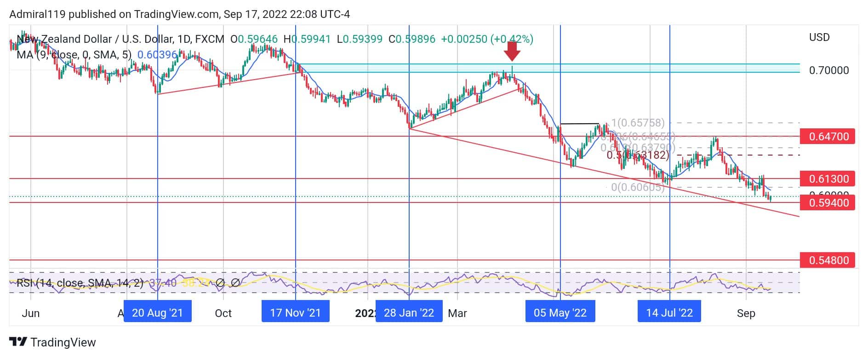Viewport: 868px width, 358px height.
Task: Click the RSI (14, close, SMA, 14, 2) legend
Action: [80, 283]
